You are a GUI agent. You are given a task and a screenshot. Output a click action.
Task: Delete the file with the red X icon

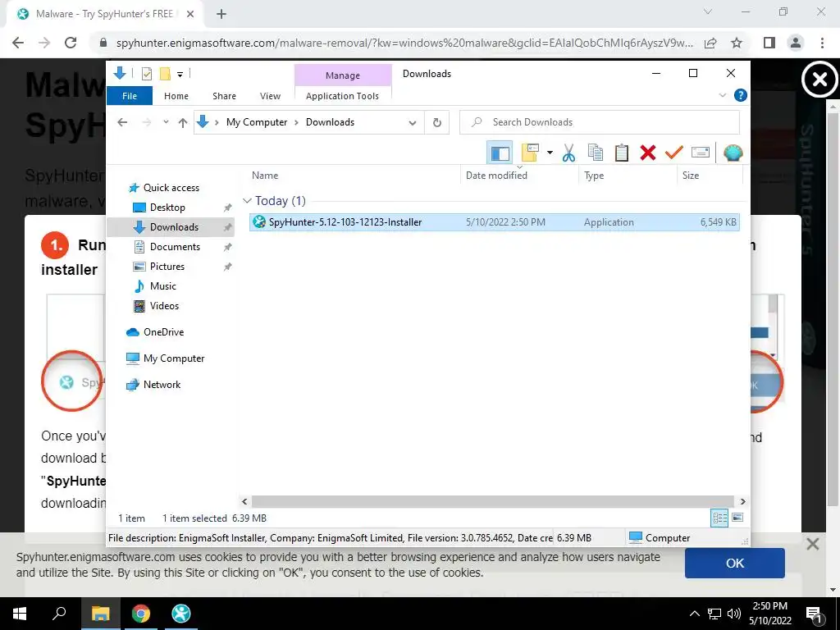pos(648,153)
